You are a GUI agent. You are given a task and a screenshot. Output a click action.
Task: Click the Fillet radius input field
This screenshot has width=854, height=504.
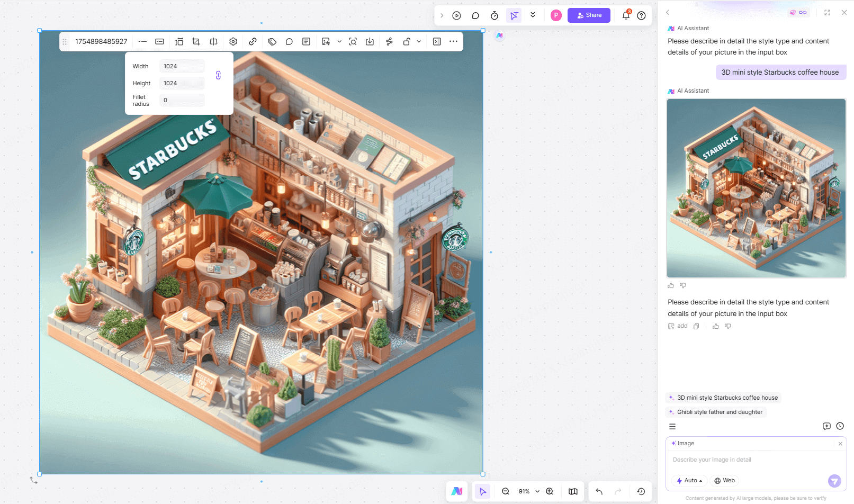coord(182,100)
